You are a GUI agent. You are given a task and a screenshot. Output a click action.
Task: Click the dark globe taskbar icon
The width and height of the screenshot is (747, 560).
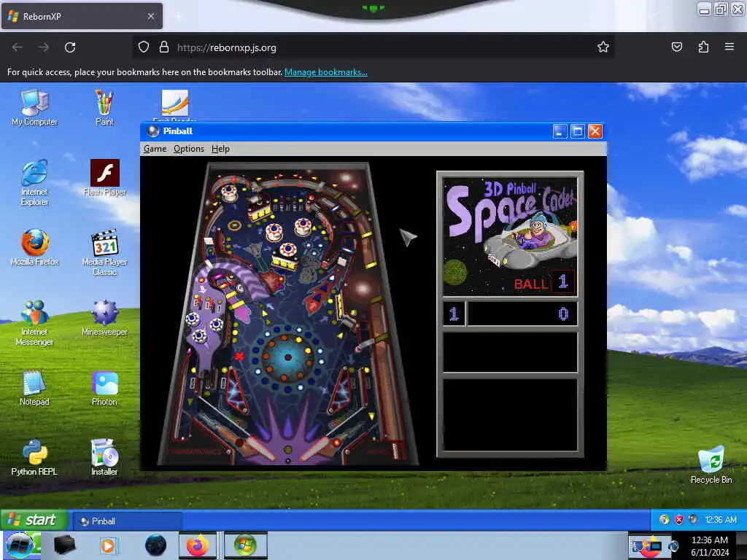click(x=155, y=545)
